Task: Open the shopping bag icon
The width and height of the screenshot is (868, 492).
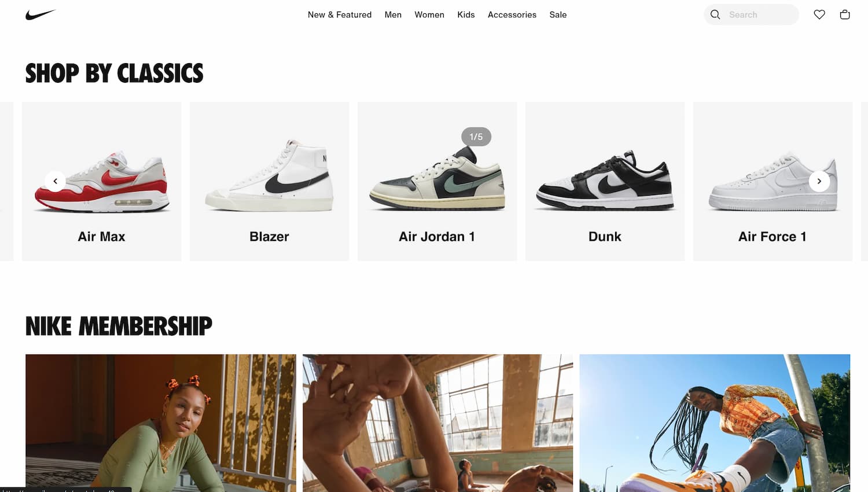Action: [x=845, y=14]
